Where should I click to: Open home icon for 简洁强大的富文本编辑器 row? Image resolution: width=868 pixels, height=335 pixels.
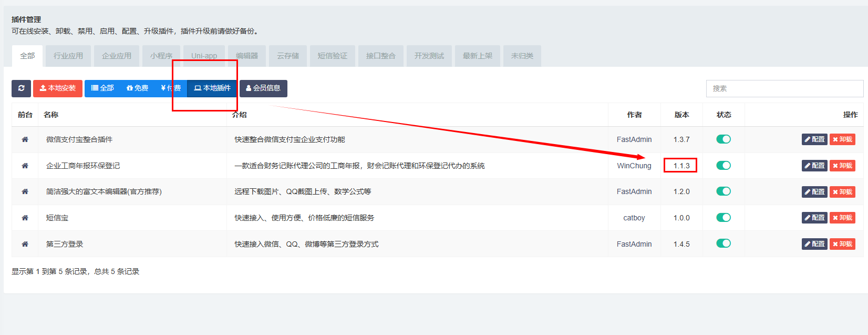(25, 191)
